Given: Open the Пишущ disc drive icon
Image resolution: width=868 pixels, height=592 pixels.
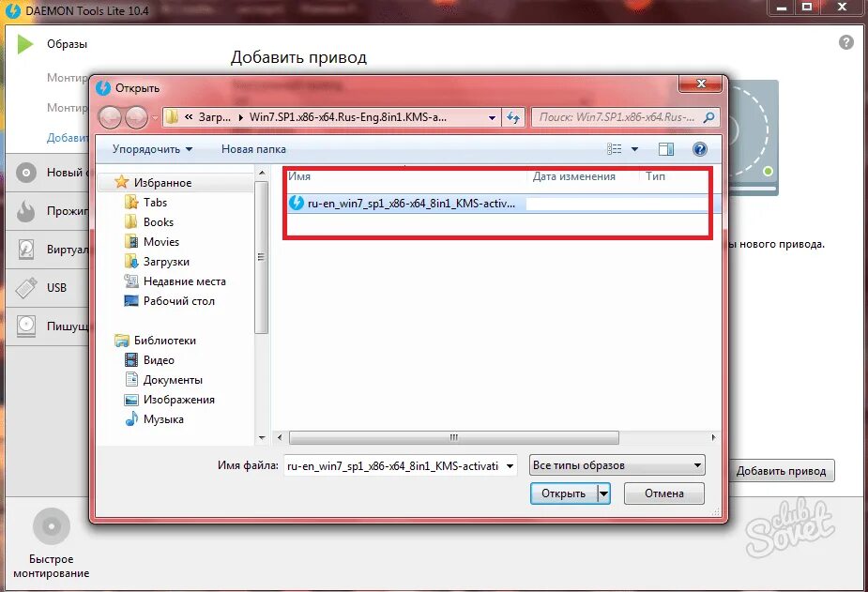Looking at the screenshot, I should (x=26, y=326).
